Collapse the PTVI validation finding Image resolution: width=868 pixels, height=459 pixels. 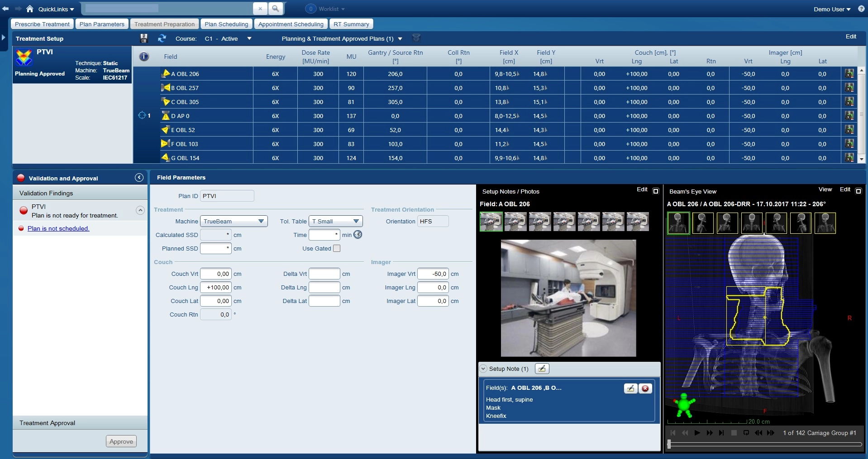click(140, 210)
